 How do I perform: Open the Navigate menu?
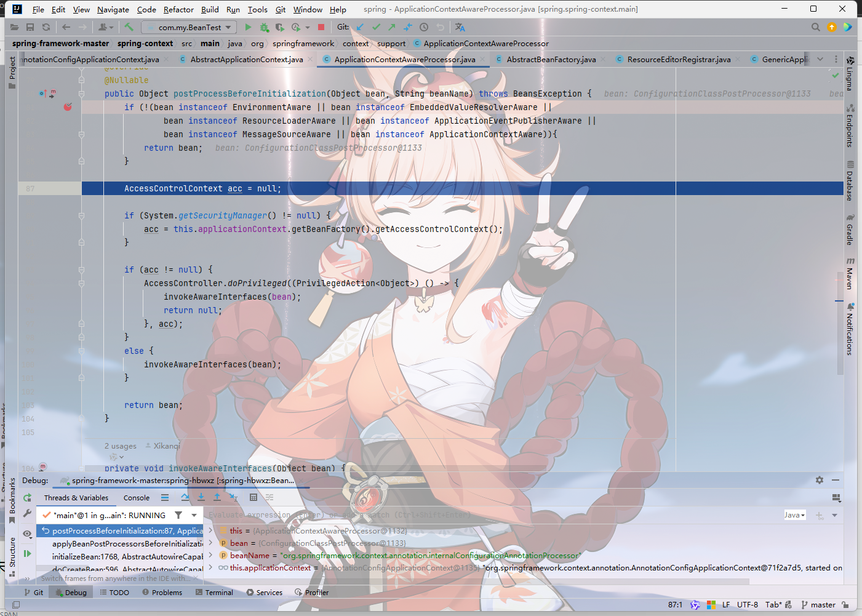pos(113,9)
